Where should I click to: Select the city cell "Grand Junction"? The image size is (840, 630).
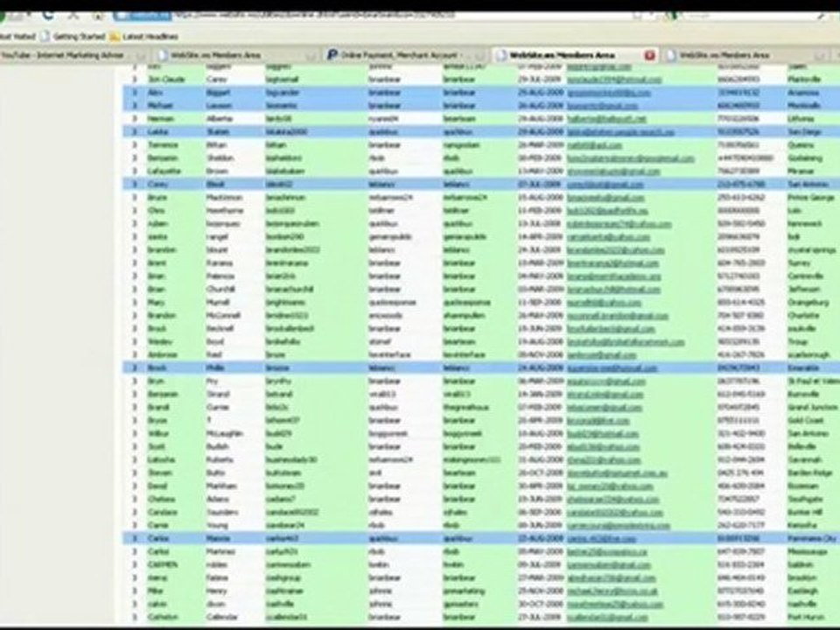[x=812, y=408]
